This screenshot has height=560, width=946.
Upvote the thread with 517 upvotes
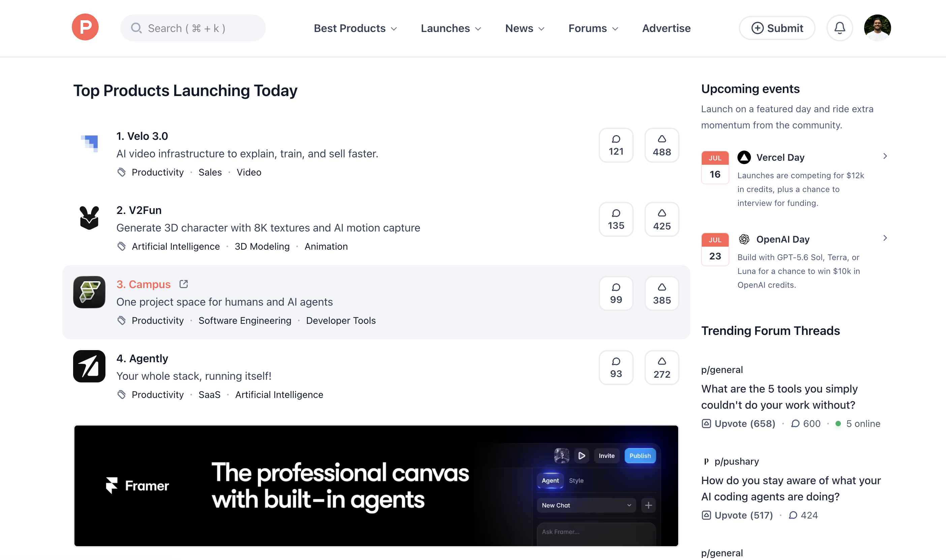pos(737,515)
